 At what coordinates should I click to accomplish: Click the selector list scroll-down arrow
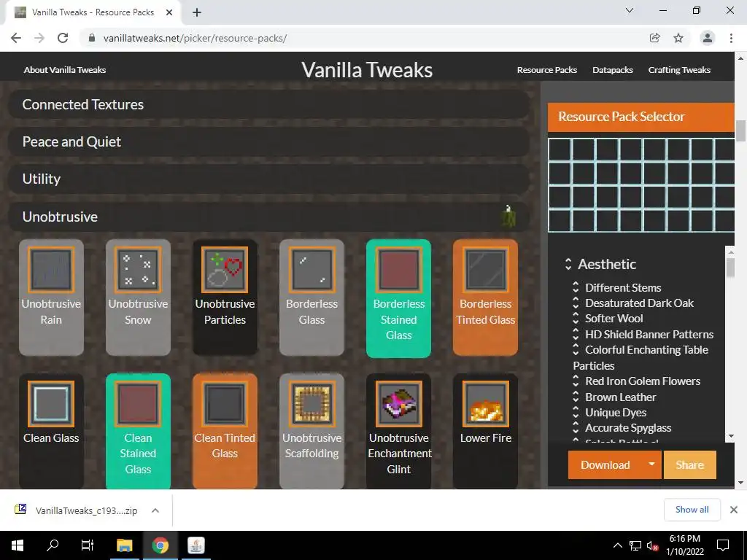coord(731,436)
